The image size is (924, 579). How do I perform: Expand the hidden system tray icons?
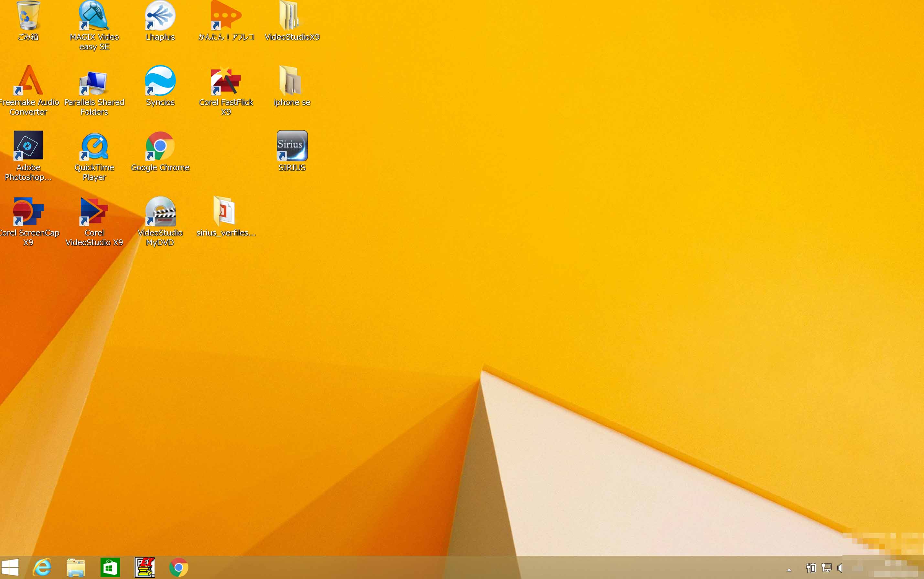pos(789,569)
